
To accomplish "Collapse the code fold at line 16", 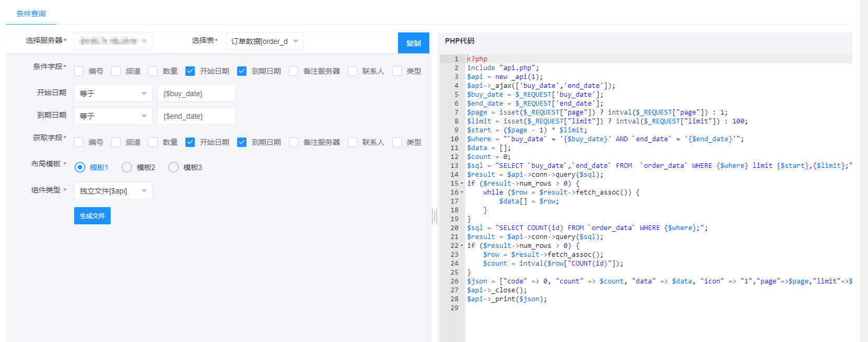I will click(462, 192).
